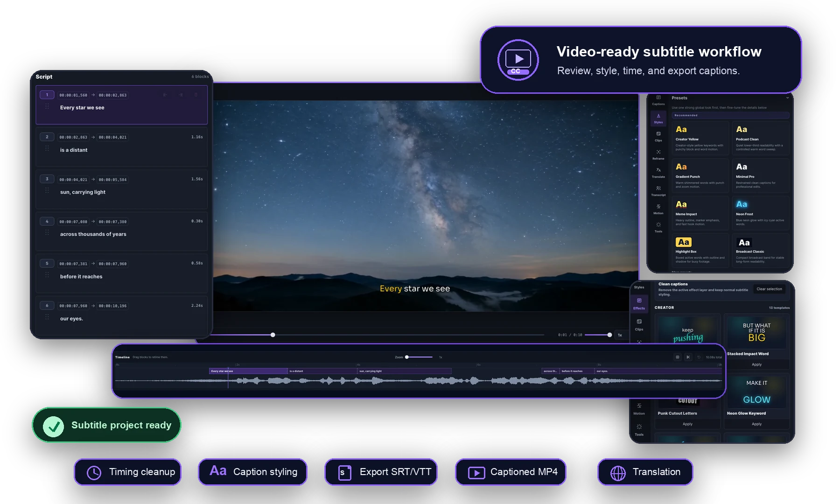Select script block 2 'is a distant'

click(121, 147)
